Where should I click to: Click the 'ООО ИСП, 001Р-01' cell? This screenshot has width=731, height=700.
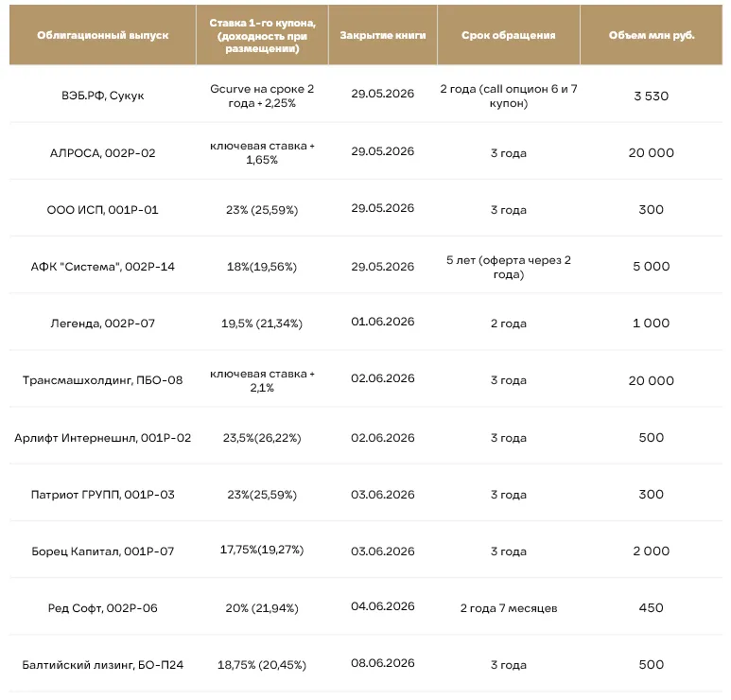tap(102, 210)
